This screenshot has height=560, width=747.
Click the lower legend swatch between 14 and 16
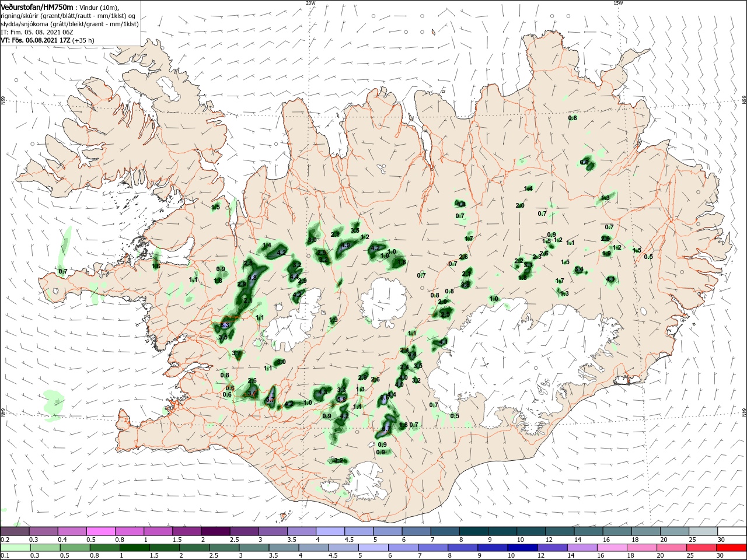click(x=584, y=548)
